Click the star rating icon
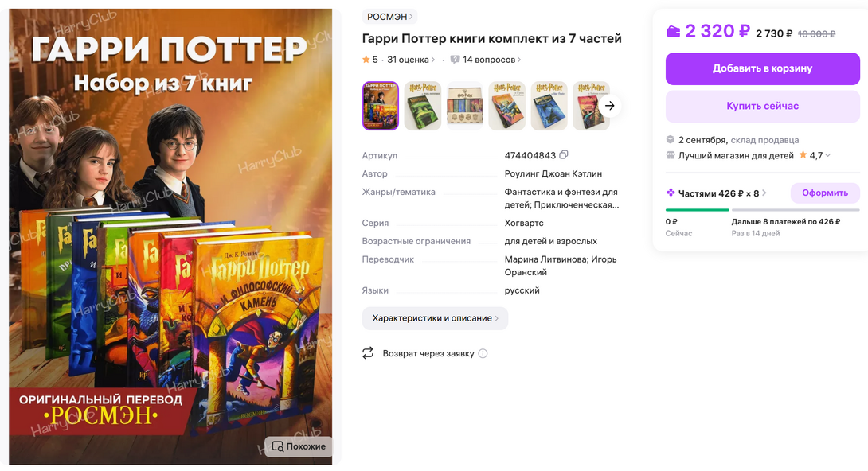The height and width of the screenshot is (471, 868). (366, 59)
